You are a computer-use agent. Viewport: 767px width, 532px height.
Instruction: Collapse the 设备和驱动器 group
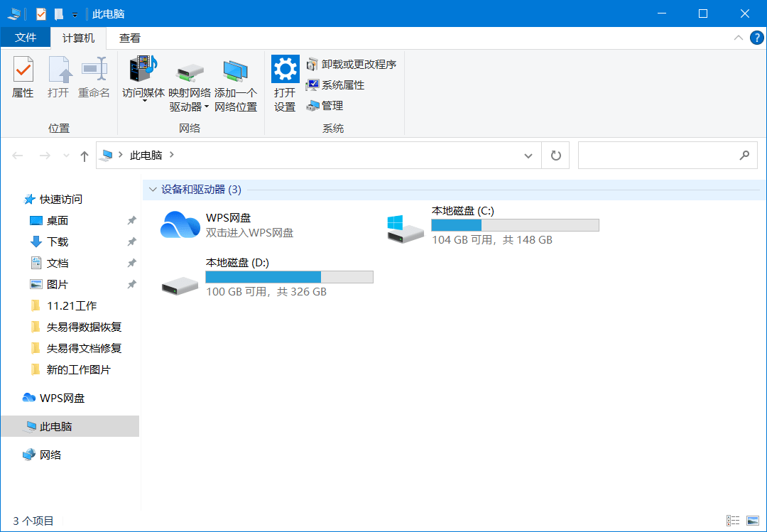click(x=153, y=190)
